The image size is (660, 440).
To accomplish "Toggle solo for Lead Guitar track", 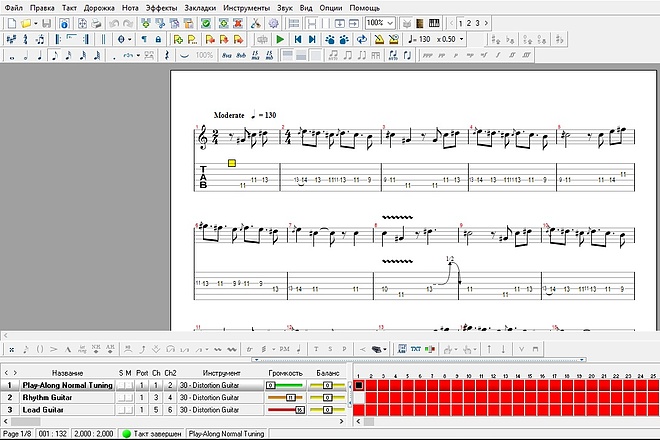I will coord(121,410).
